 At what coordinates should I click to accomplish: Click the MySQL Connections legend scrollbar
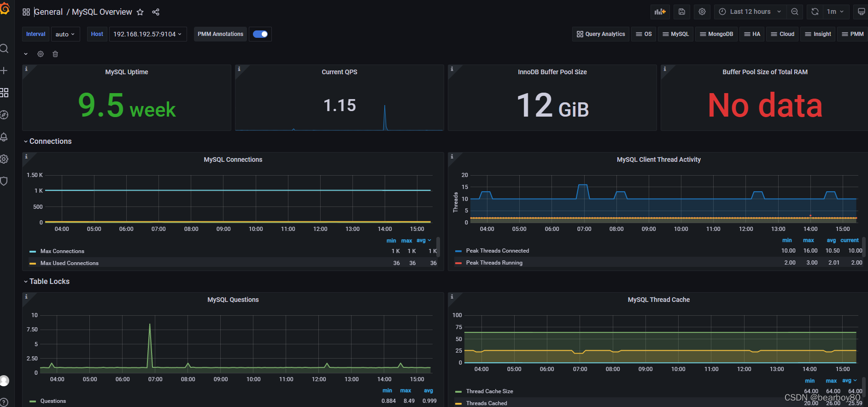438,247
